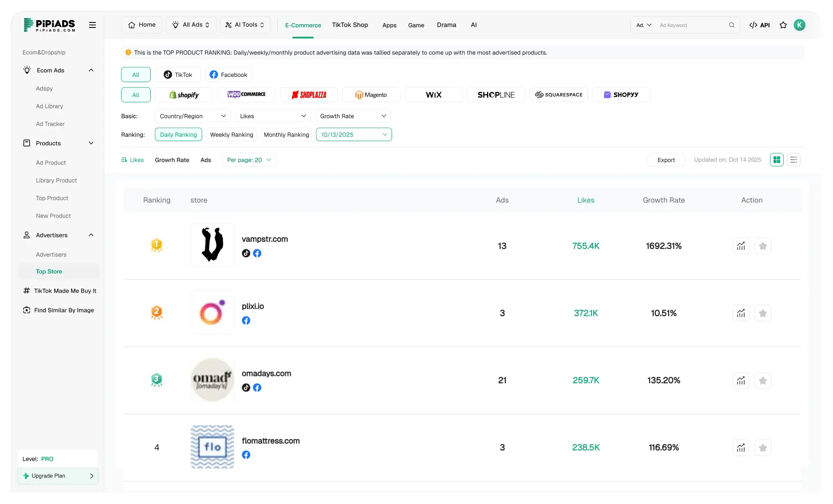
Task: Click the Ad Keyword search field
Action: click(691, 25)
